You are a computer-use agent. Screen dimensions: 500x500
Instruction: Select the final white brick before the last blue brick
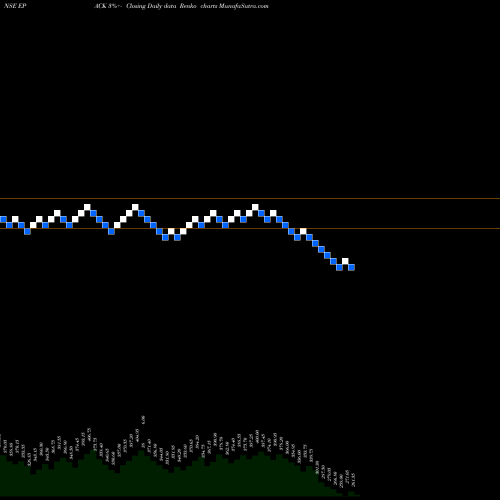[x=345, y=261]
